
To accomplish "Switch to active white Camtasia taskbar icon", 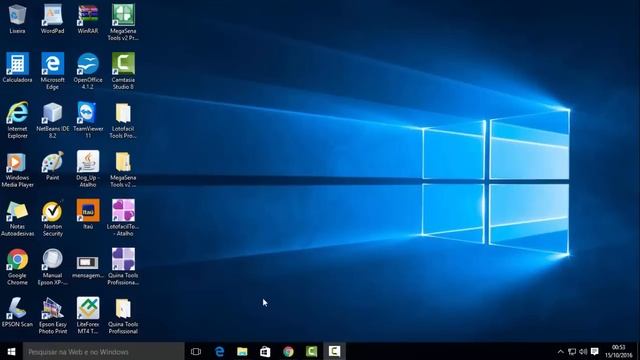I will point(334,351).
